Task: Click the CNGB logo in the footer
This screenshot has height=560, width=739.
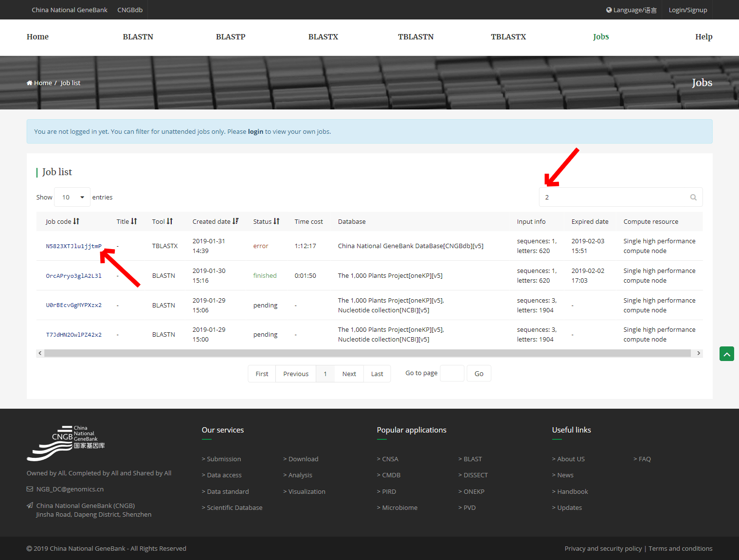Action: coord(66,443)
